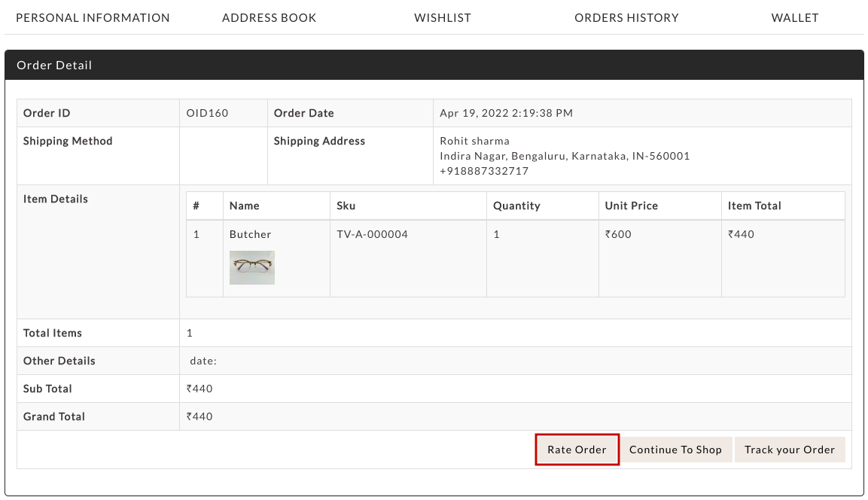
Task: Click the Item Total column header
Action: [754, 206]
